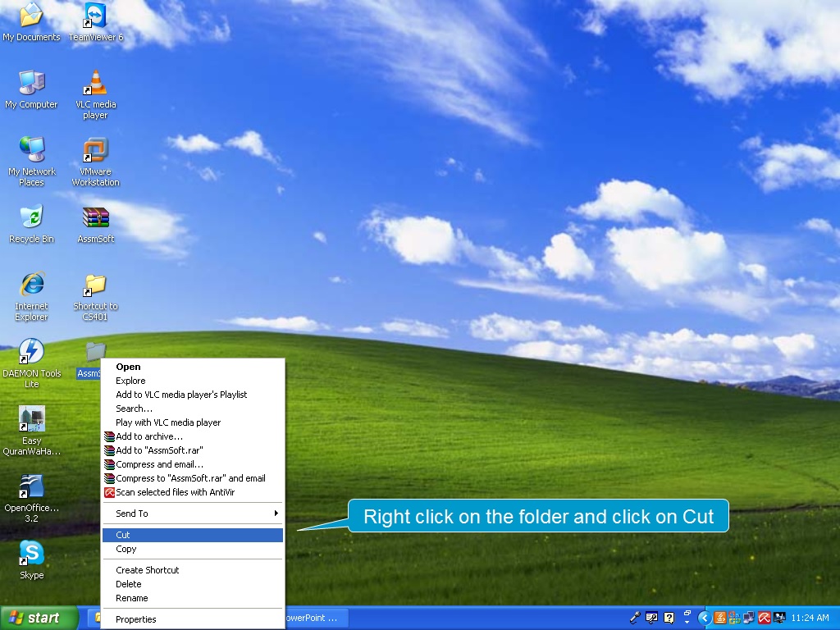Select Play with VLC media player
The width and height of the screenshot is (840, 630).
[192, 422]
